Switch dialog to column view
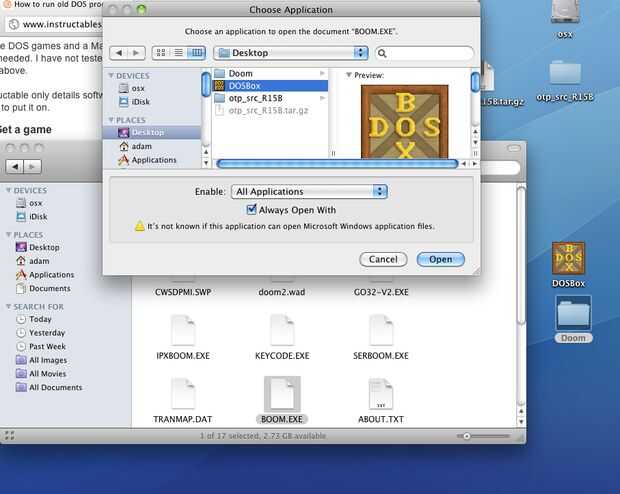Screen dimensions: 620x494 click(x=197, y=53)
